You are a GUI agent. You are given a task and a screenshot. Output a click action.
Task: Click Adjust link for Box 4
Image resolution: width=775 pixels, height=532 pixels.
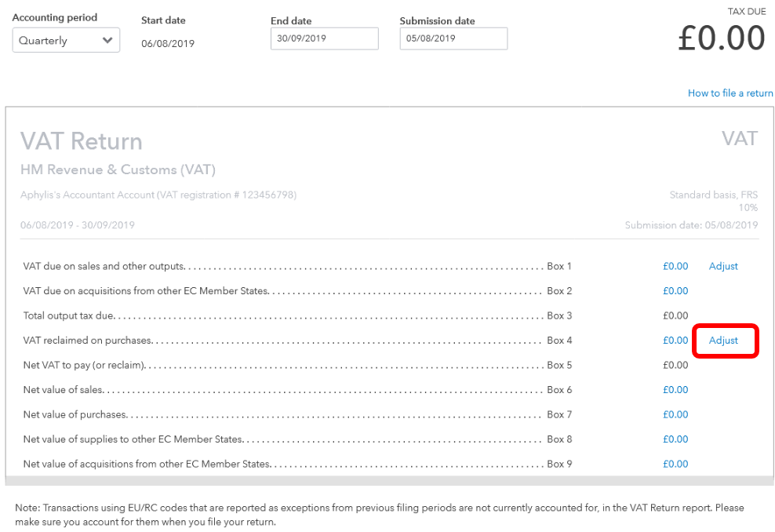click(x=723, y=341)
